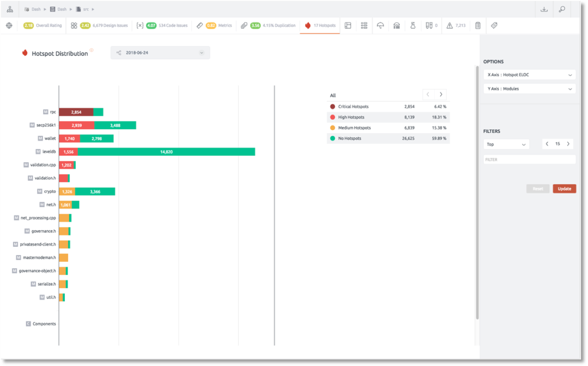Click the Update button

point(564,189)
